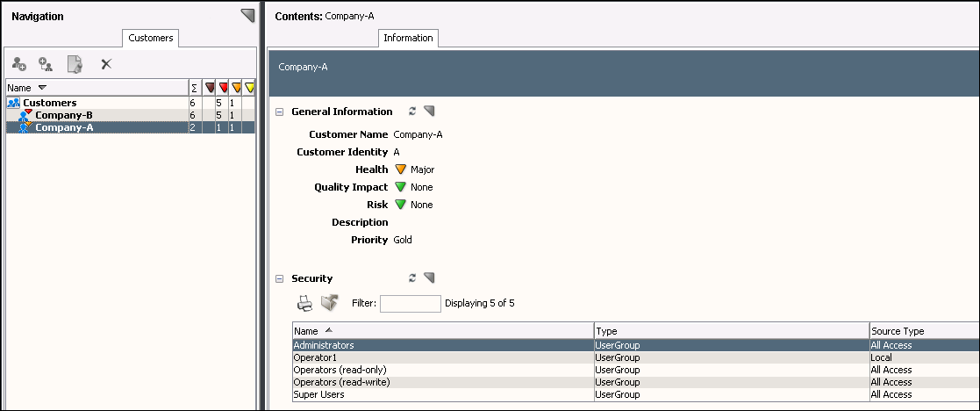Print the Security table
980x411 pixels.
[304, 303]
